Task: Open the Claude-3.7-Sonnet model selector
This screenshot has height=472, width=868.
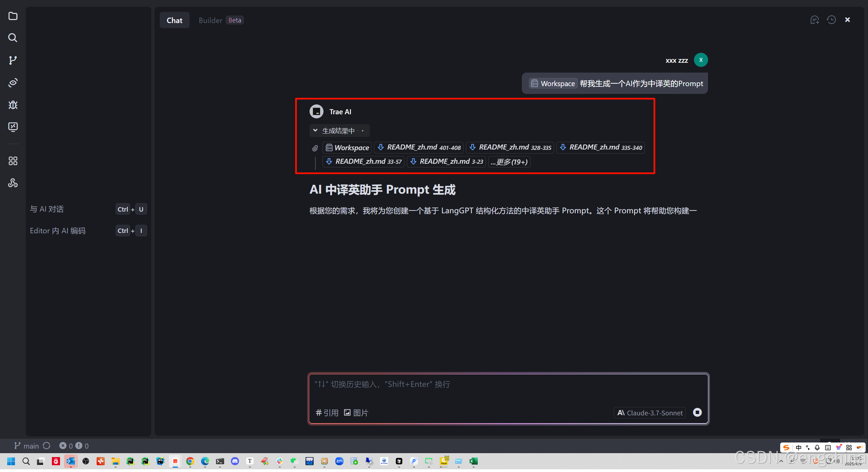Action: (650, 413)
